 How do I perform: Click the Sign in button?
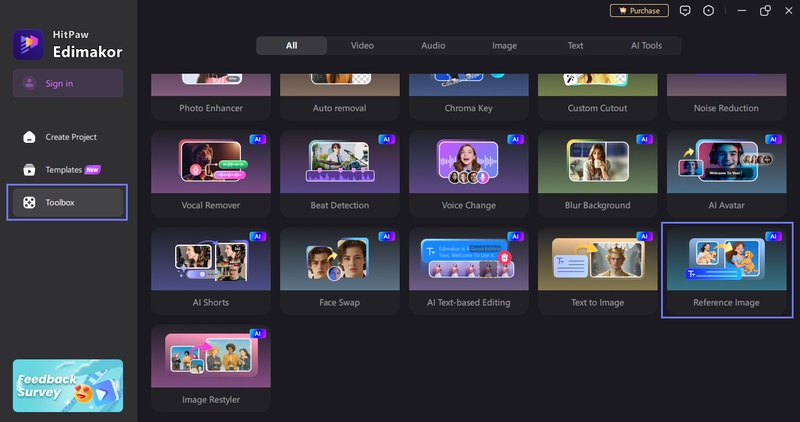click(68, 83)
